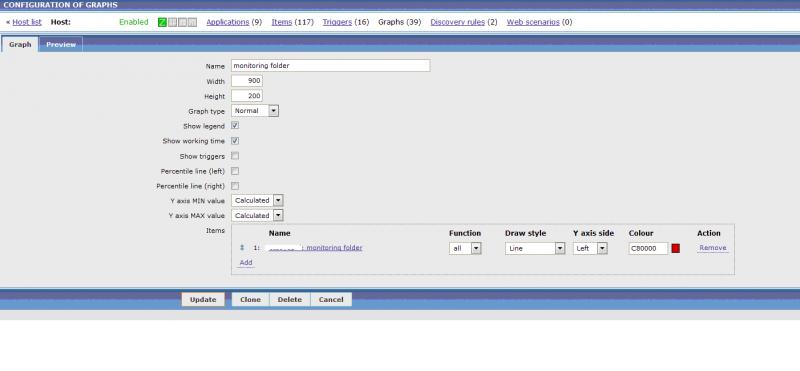Click the last grey availability icon by Enabled
The image size is (800, 371).
(192, 22)
